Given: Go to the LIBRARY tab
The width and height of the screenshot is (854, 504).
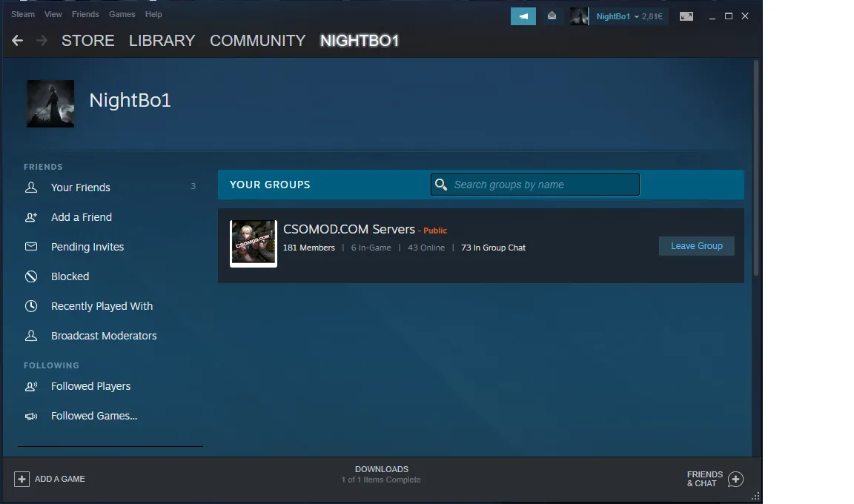Looking at the screenshot, I should 162,41.
